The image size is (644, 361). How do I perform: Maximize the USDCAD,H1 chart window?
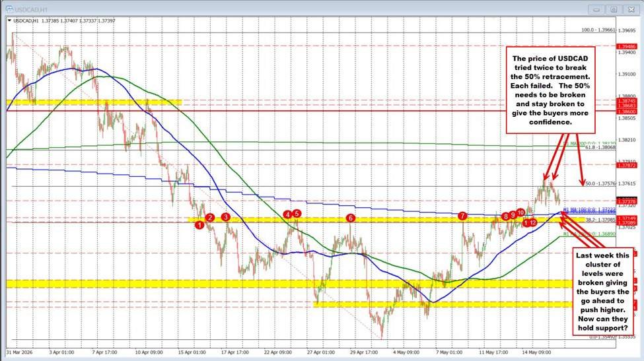614,9
